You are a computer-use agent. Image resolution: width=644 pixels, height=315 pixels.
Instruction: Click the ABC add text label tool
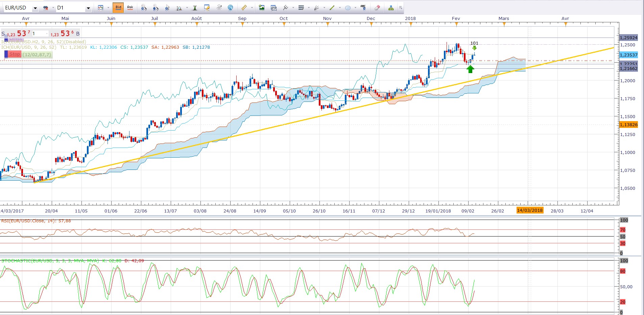(363, 7)
